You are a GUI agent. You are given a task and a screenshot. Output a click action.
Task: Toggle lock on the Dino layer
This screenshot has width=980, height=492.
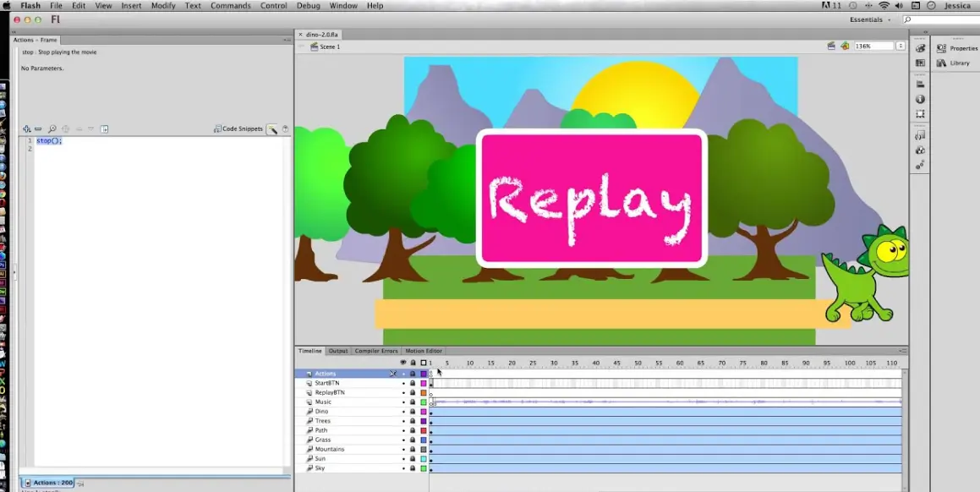(x=413, y=412)
